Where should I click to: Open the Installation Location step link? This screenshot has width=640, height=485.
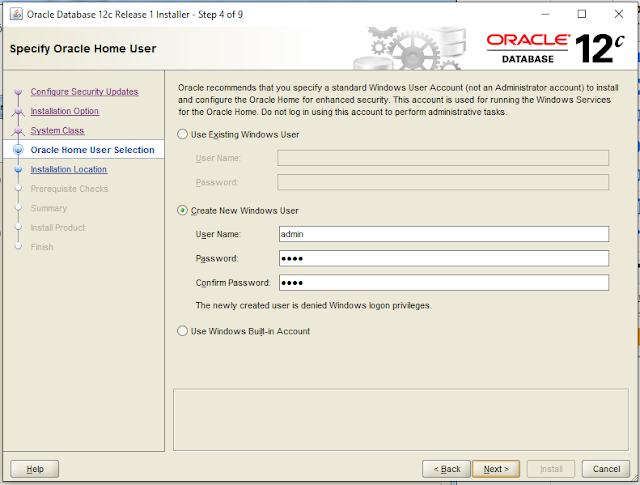pos(69,169)
